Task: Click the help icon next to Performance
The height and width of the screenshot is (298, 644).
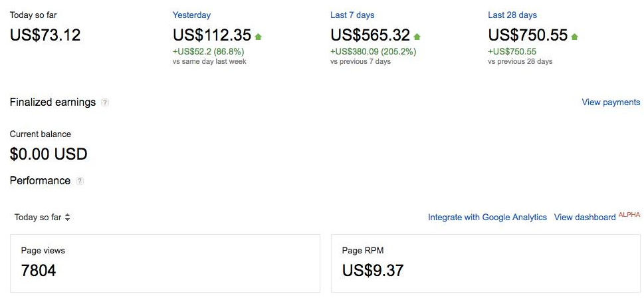Action: (x=80, y=181)
